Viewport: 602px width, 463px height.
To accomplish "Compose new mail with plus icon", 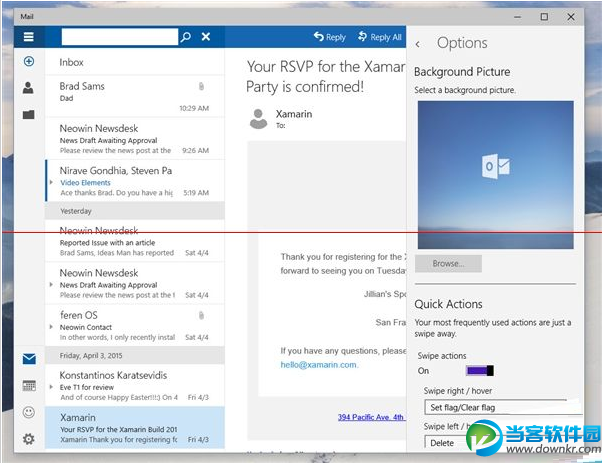I will point(29,61).
